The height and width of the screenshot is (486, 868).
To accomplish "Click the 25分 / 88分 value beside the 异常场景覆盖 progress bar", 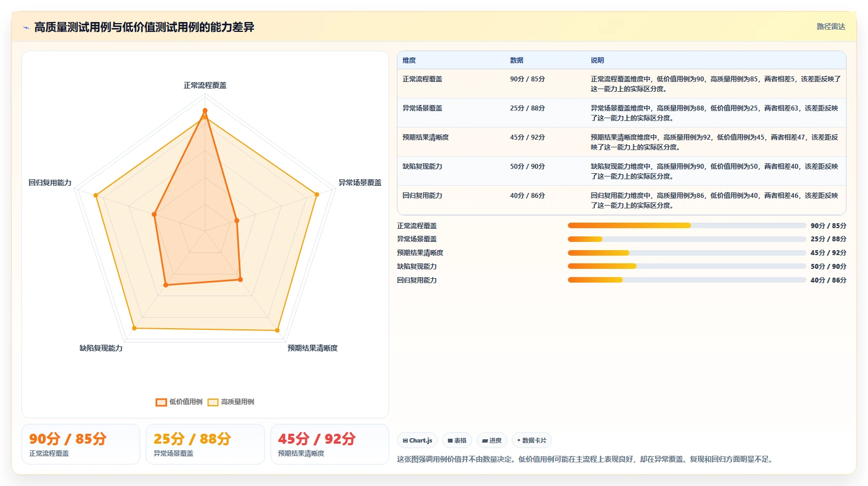I will [828, 239].
